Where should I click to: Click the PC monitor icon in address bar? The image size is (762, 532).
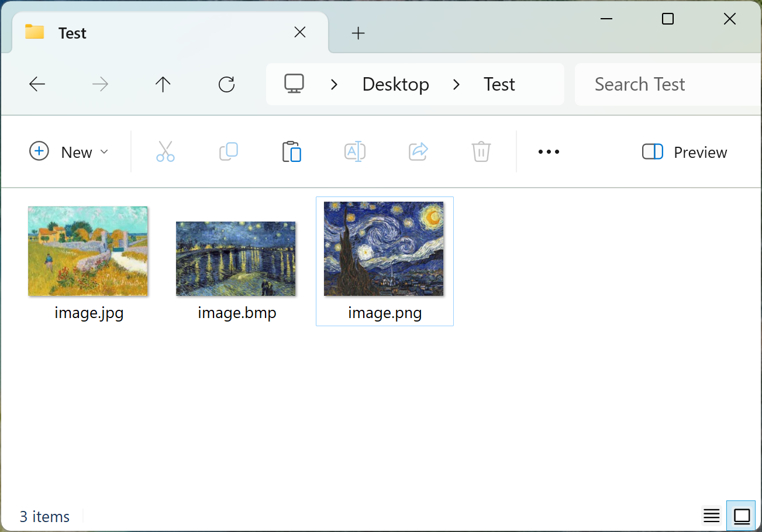coord(294,84)
